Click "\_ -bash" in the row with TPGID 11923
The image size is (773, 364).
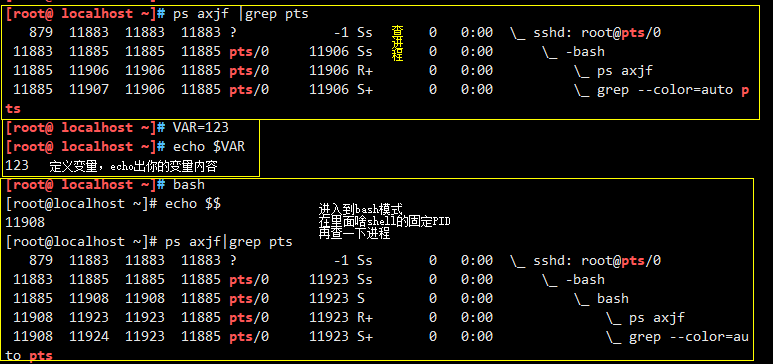click(x=573, y=280)
